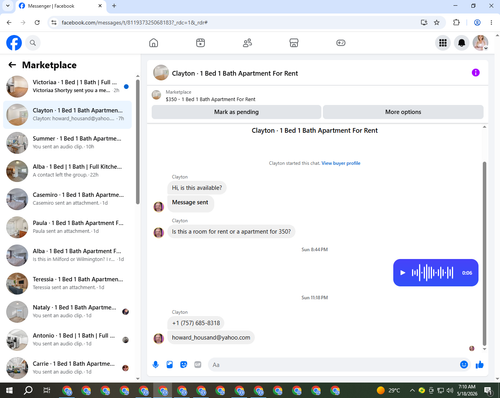
Task: Open the Chrome profile icon
Action: (477, 22)
